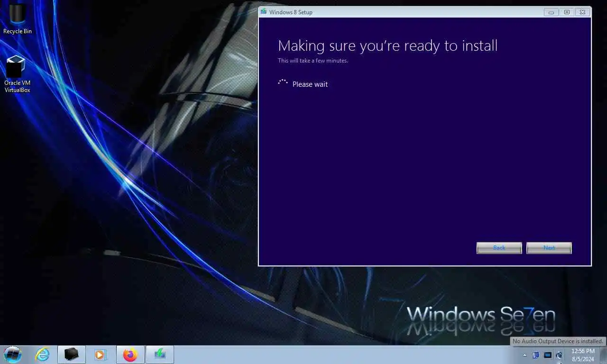Close the Windows 8 Setup window
Screen dimensions: 607x364
pyautogui.click(x=583, y=12)
